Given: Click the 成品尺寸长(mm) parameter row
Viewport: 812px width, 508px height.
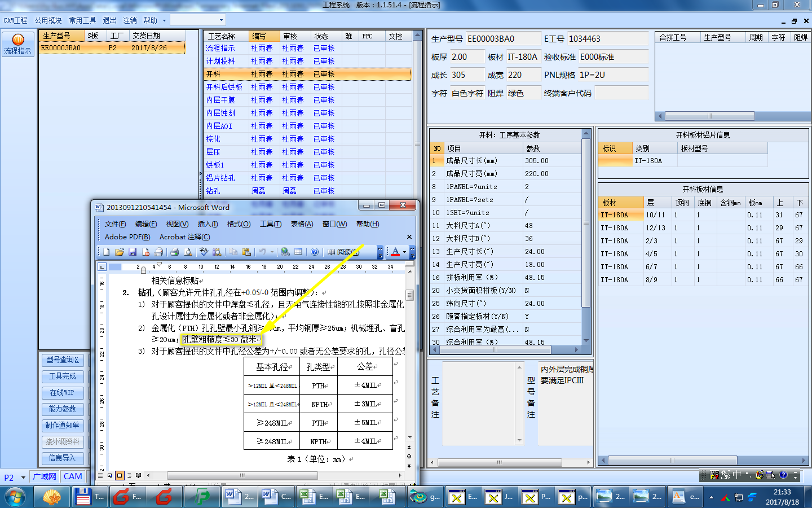Looking at the screenshot, I should pyautogui.click(x=506, y=161).
